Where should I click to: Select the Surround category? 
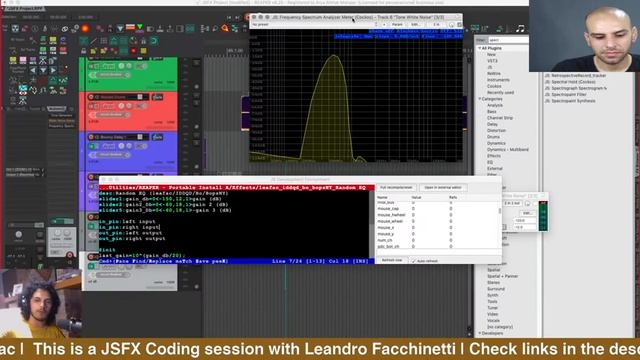[x=496, y=289]
